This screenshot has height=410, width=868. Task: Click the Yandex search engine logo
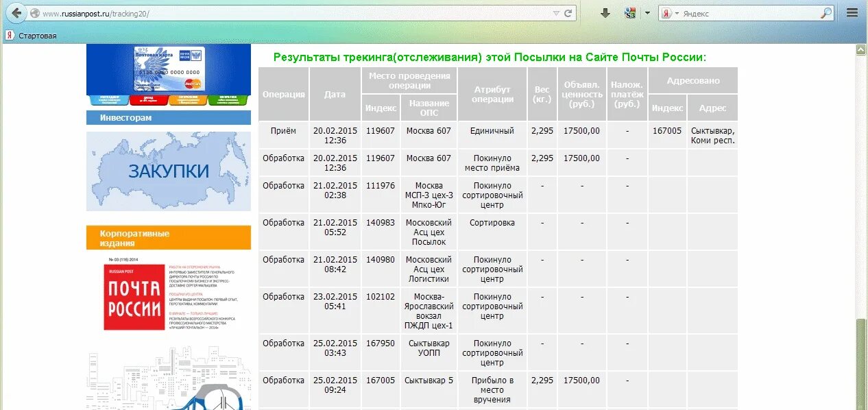(x=666, y=13)
